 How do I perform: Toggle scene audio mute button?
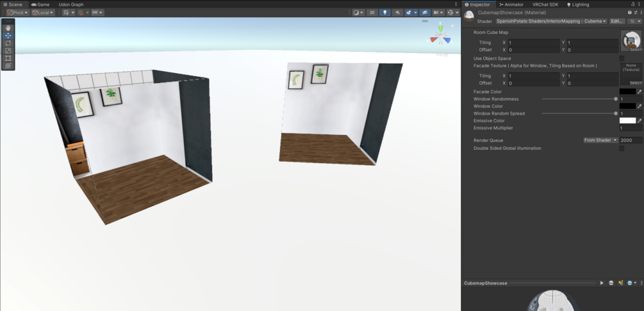click(x=397, y=13)
